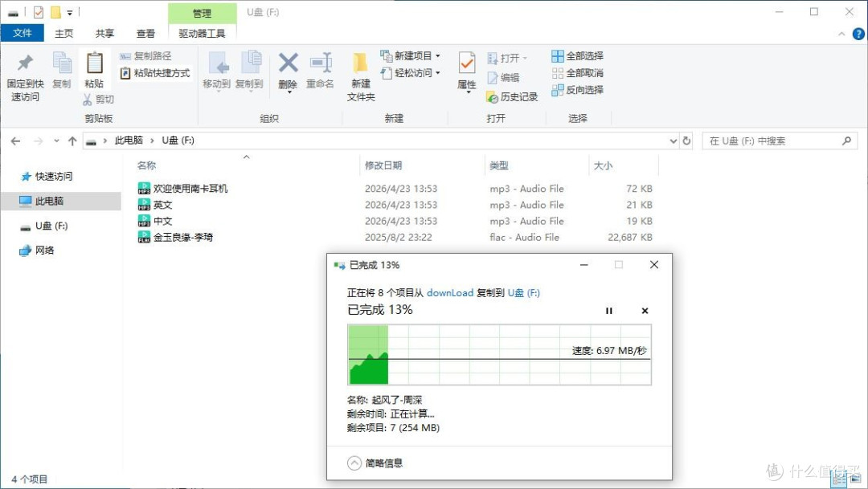Select file 金玉良缘-李琦
The width and height of the screenshot is (868, 489).
175,238
